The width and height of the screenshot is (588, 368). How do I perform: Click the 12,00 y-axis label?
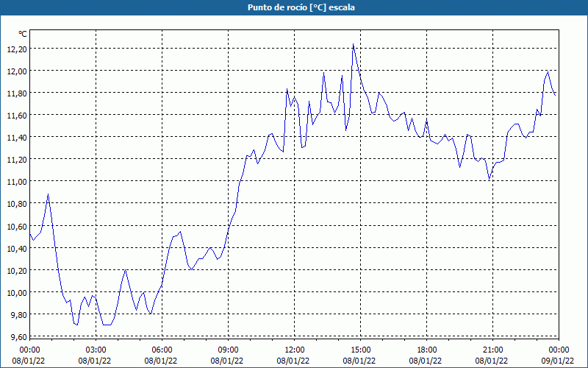[16, 71]
